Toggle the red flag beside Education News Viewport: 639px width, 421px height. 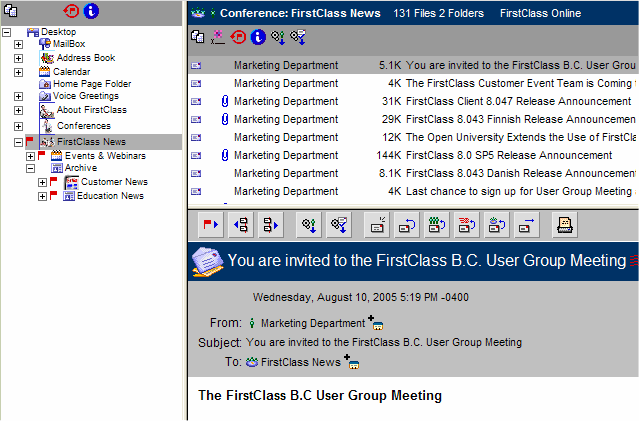[54, 196]
